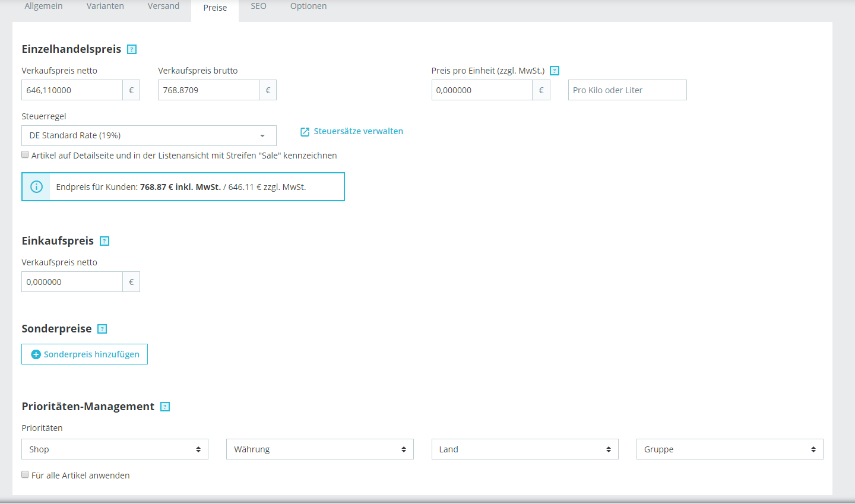Open Steuersätze verwalten link
The image size is (855, 504).
tap(358, 131)
